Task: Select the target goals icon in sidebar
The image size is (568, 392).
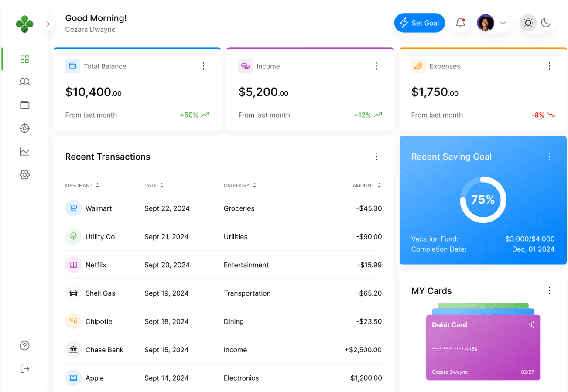Action: coord(24,128)
